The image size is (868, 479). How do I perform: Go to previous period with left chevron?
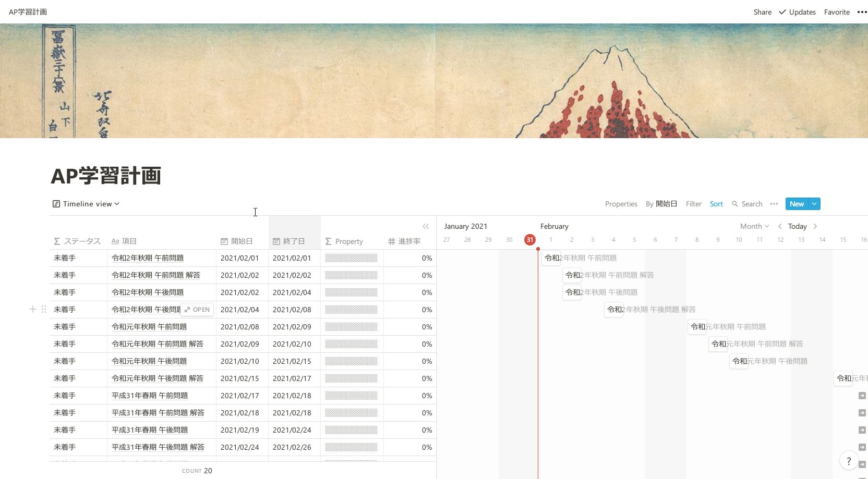780,226
